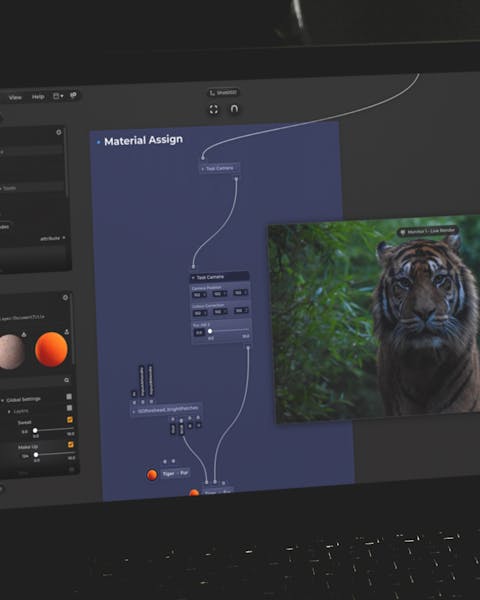This screenshot has width=480, height=600.
Task: Click the scrollbar of the upper left panel
Action: [67, 165]
